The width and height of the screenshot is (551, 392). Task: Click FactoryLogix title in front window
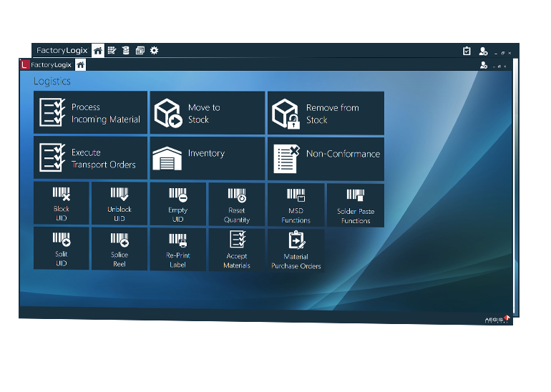51,64
